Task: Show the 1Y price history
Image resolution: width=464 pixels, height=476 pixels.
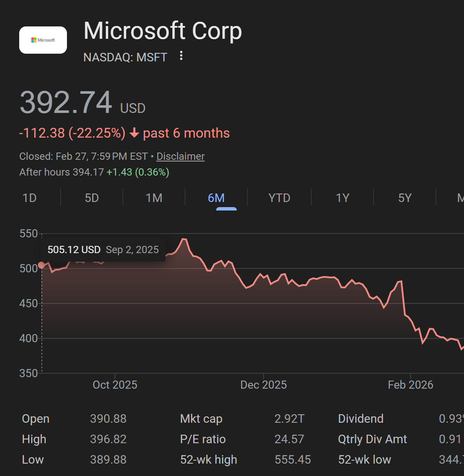Action: point(342,198)
